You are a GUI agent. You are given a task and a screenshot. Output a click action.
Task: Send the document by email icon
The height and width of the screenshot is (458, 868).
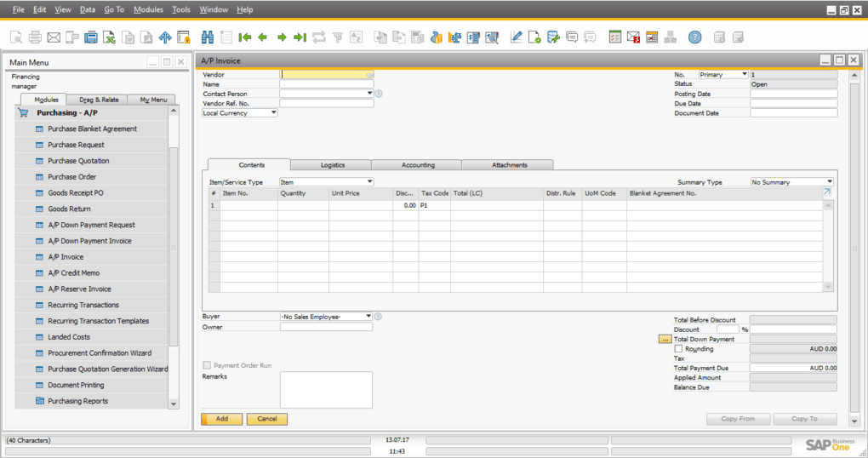(54, 37)
